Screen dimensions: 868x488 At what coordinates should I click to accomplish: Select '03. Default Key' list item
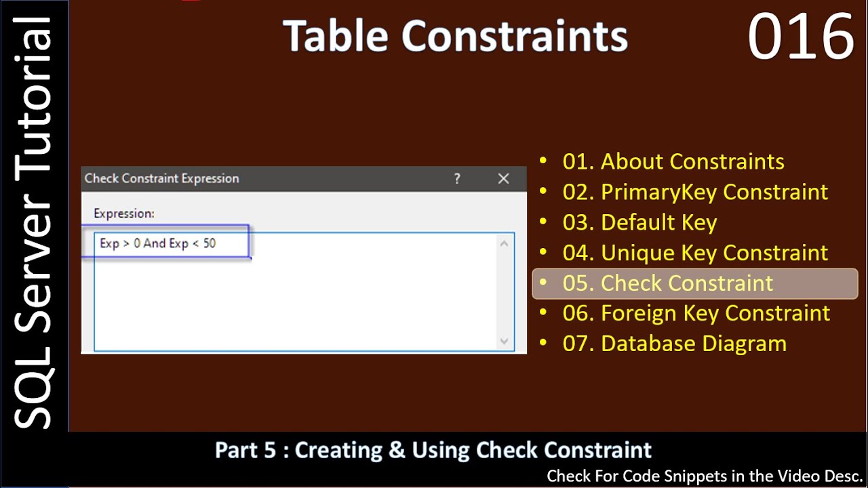(x=639, y=222)
